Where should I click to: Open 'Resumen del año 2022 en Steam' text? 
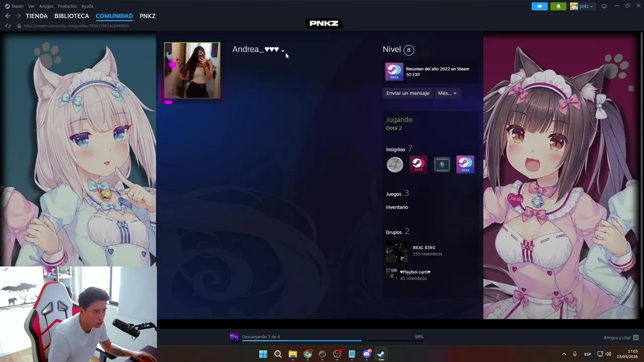pos(437,69)
